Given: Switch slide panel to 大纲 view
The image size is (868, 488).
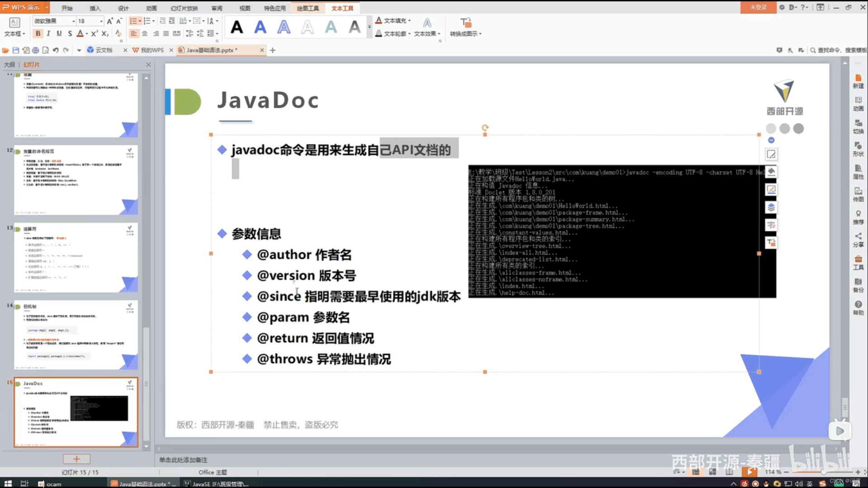Looking at the screenshot, I should tap(9, 65).
